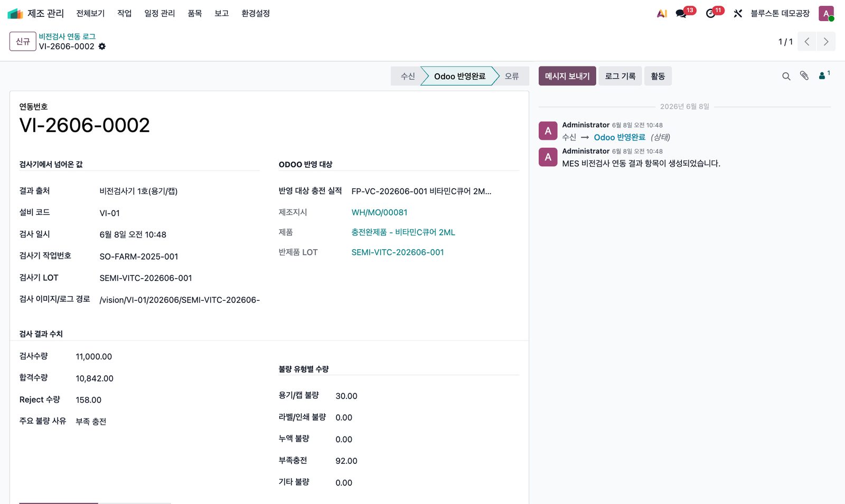Click 메시지 보내기 button

click(x=567, y=76)
